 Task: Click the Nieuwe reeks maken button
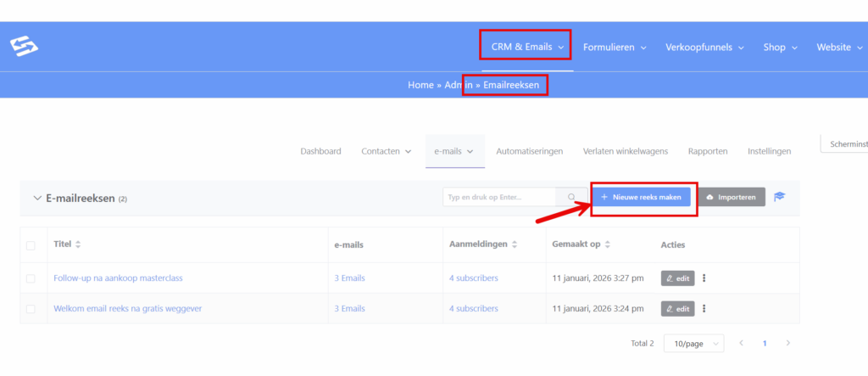[641, 197]
